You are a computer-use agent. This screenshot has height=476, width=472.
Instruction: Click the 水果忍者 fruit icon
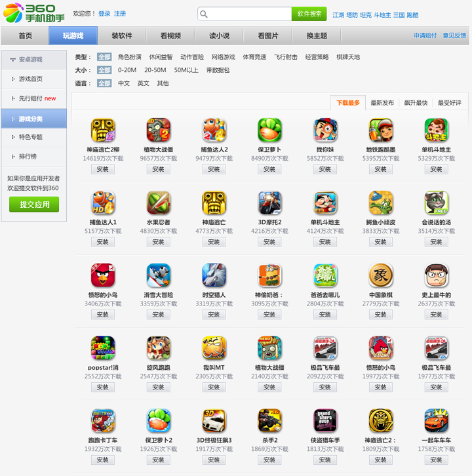159,203
